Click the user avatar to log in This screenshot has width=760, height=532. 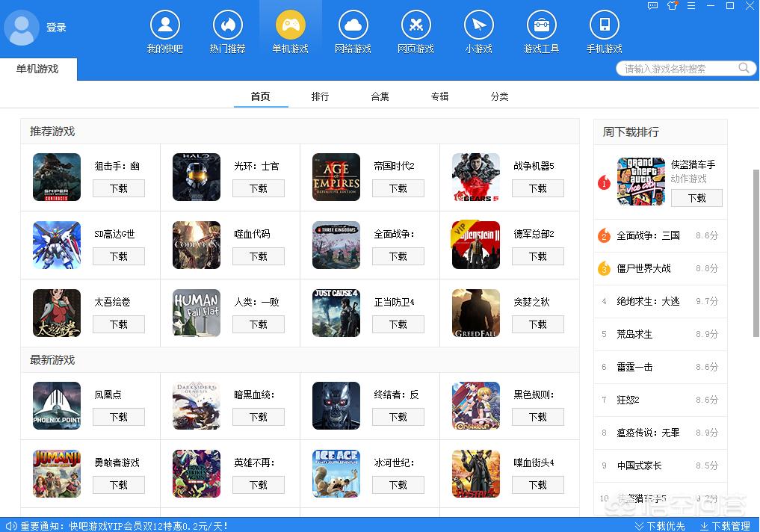point(22,28)
